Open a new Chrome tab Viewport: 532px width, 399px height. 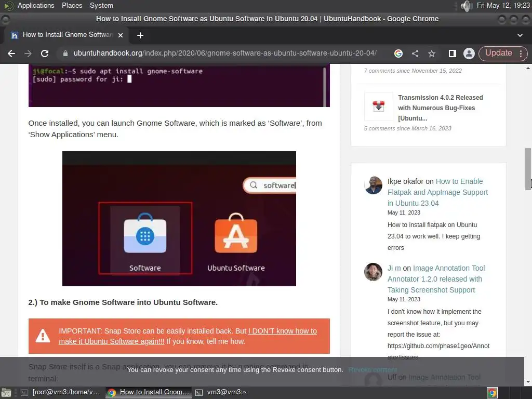pyautogui.click(x=140, y=35)
